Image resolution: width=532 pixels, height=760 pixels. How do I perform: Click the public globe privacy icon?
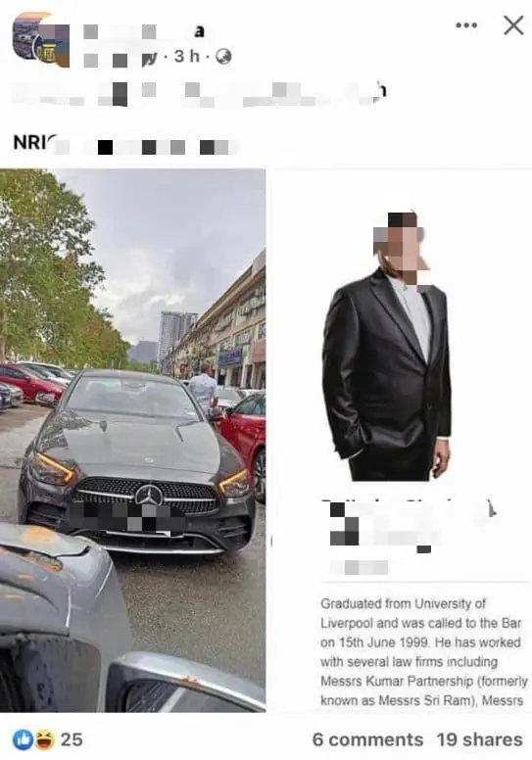223,57
